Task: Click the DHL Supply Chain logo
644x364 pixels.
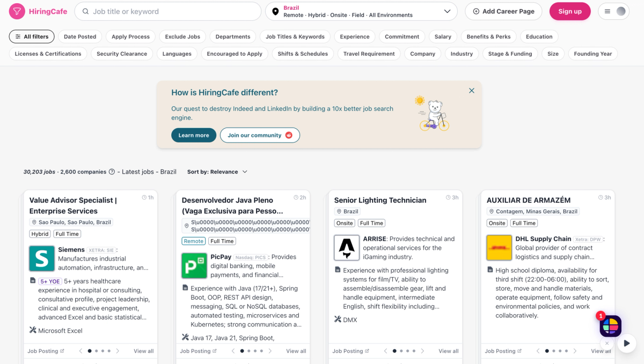Action: click(499, 248)
